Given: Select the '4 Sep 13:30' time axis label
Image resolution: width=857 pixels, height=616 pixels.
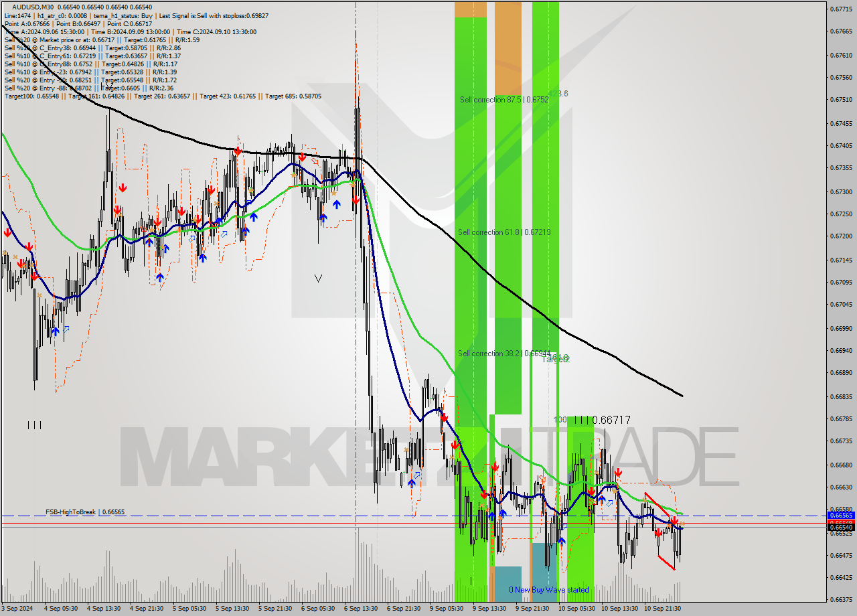Looking at the screenshot, I should click(x=104, y=609).
